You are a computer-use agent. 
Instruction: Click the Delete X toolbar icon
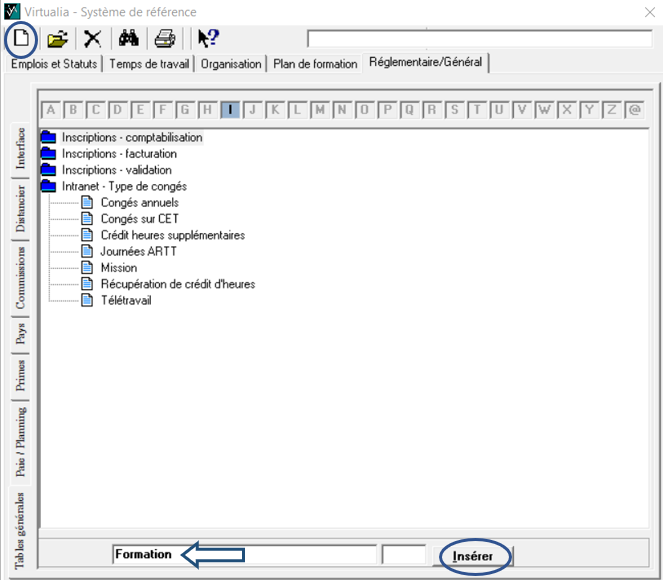(x=92, y=39)
